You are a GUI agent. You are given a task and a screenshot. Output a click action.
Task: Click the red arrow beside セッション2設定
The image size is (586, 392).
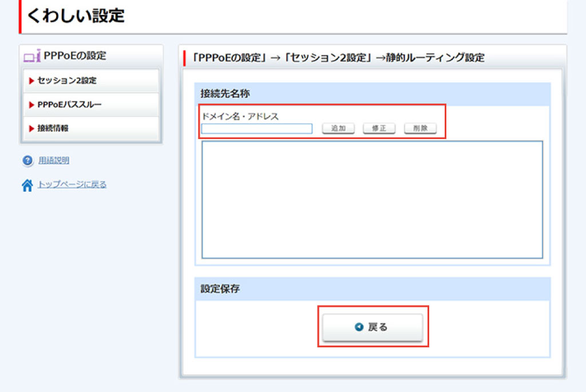point(31,81)
